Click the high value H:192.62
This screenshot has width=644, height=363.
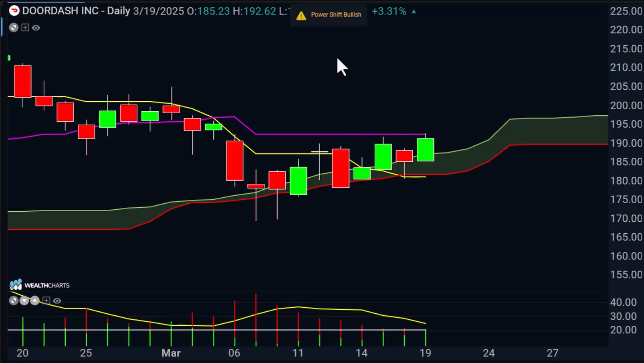click(x=254, y=11)
